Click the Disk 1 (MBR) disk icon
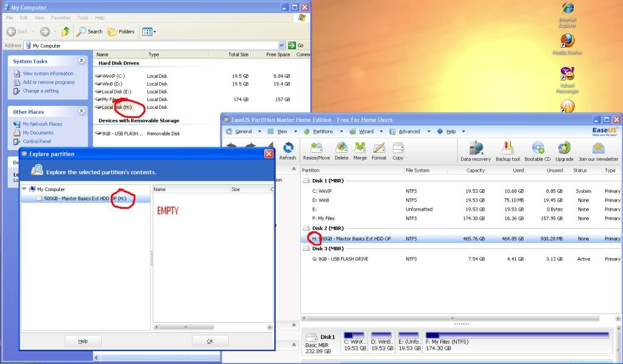This screenshot has height=364, width=623. pos(306,181)
